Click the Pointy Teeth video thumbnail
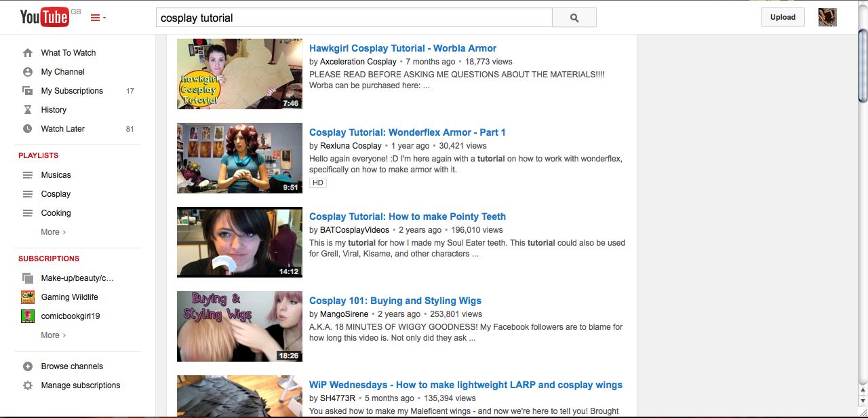This screenshot has width=868, height=418. pos(239,242)
